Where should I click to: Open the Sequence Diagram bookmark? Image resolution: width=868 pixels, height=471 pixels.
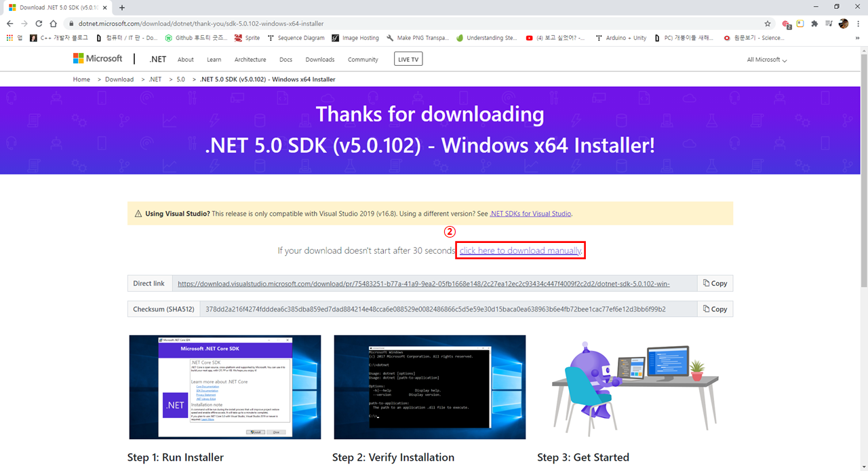point(296,38)
